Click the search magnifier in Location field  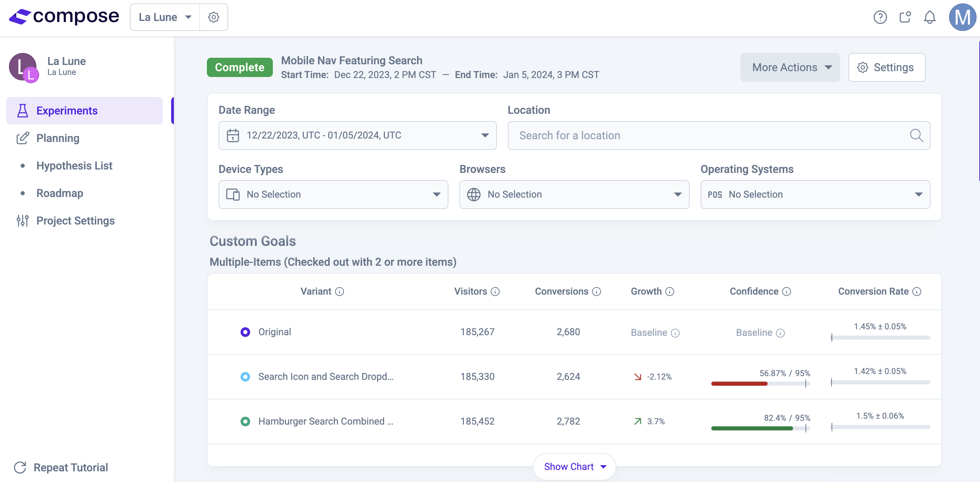pyautogui.click(x=916, y=135)
